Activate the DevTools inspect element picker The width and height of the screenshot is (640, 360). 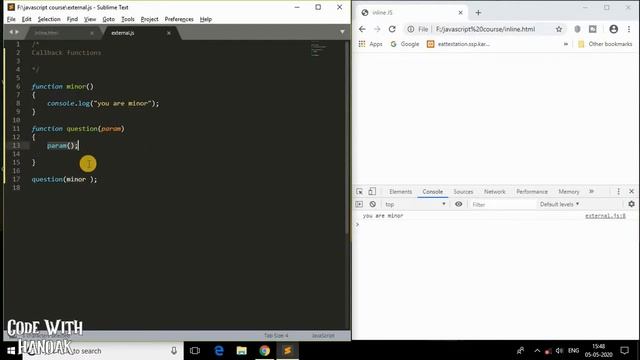pos(360,191)
